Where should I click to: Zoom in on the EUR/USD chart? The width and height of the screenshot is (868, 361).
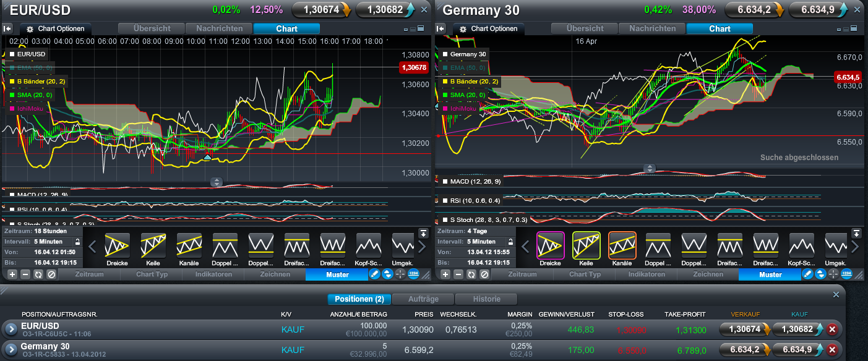click(x=12, y=274)
